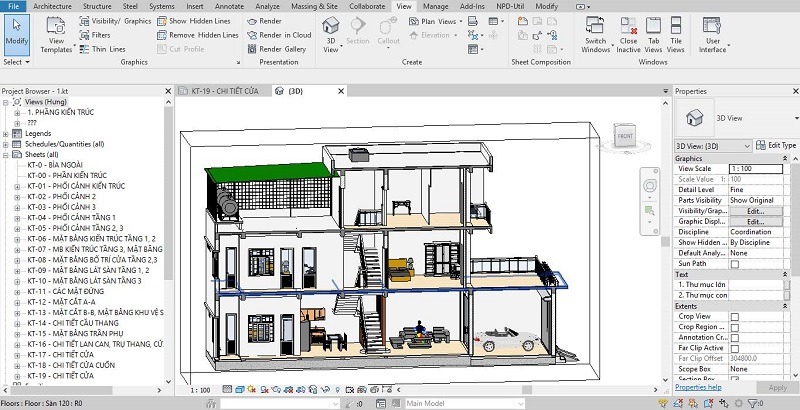Toggle the Far Clip Active checkbox
Screen dimensions: 800x410
[x=735, y=348]
